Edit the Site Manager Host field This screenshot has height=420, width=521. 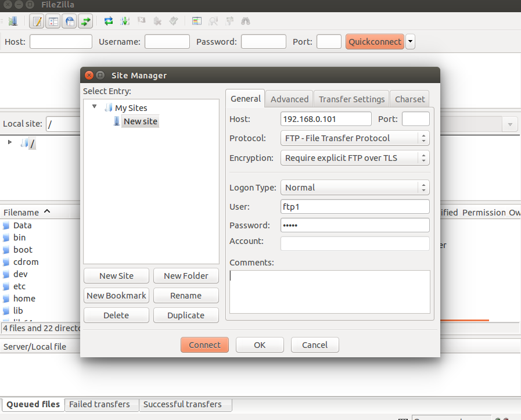[326, 119]
